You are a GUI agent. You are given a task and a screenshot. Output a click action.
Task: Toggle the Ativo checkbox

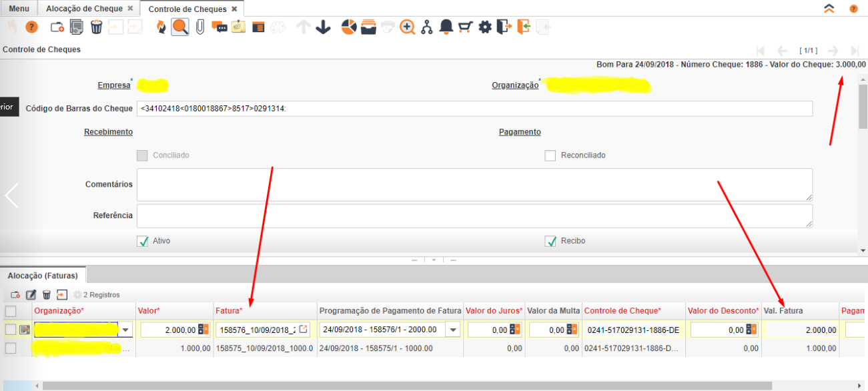tap(142, 241)
